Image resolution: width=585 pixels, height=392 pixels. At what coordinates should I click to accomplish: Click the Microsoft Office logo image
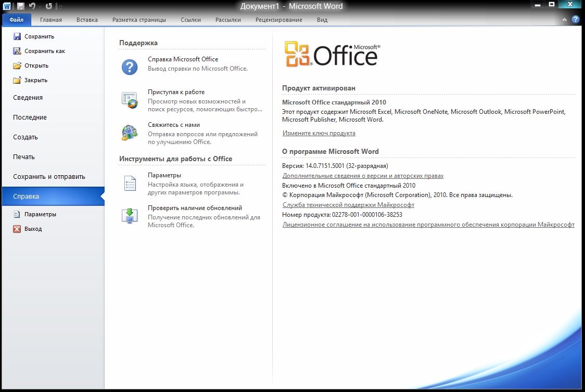click(333, 54)
